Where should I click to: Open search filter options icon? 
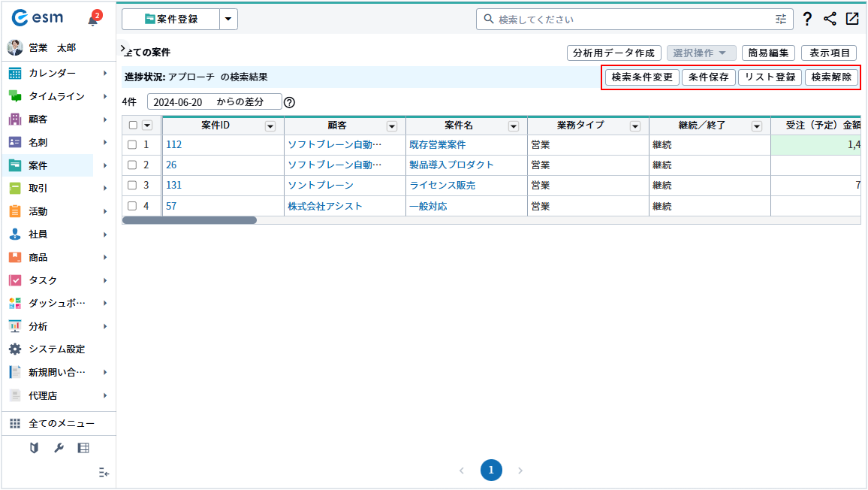[x=781, y=20]
